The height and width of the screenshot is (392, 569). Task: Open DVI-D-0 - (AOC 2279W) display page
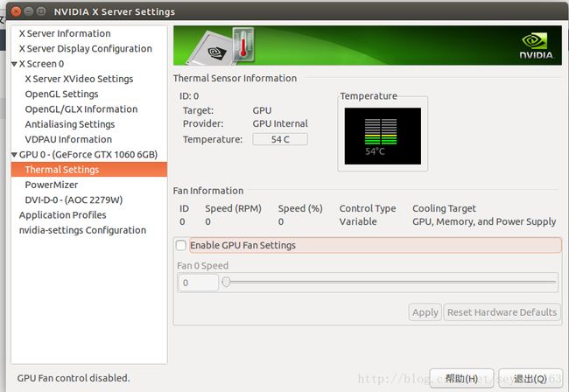74,200
